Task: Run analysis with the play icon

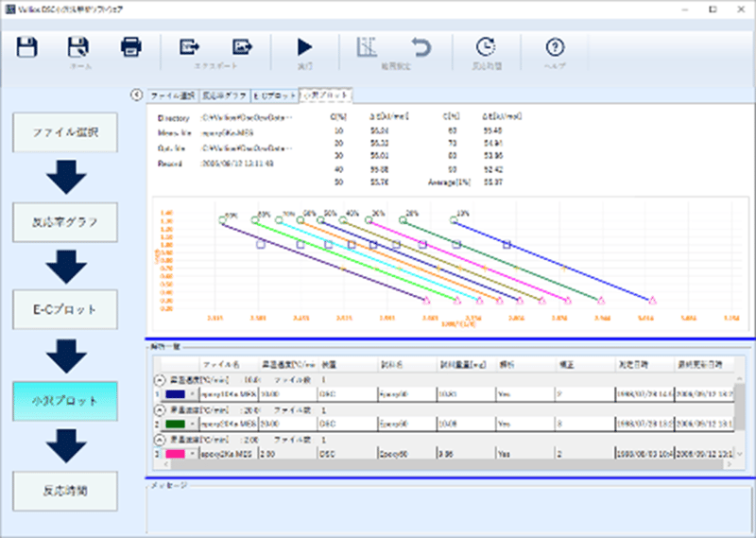Action: (304, 47)
